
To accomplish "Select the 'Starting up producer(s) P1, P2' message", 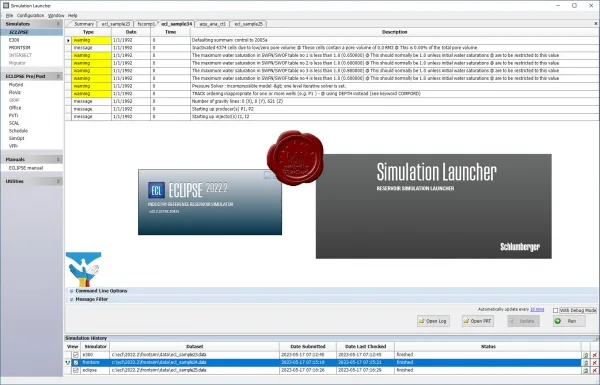I will point(331,109).
